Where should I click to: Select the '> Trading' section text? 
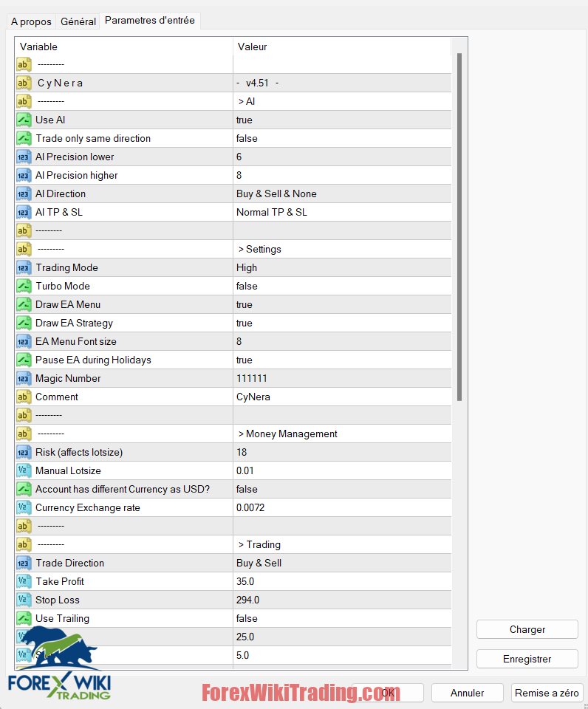point(259,545)
